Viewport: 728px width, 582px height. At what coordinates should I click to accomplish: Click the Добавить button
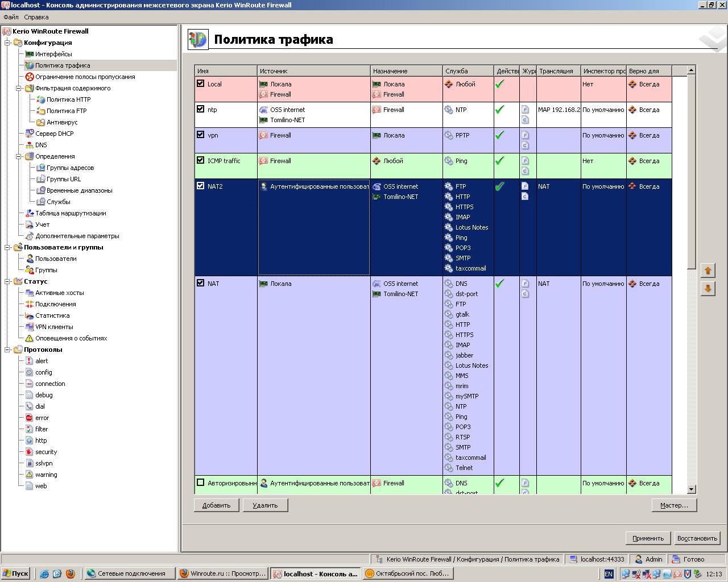click(216, 505)
